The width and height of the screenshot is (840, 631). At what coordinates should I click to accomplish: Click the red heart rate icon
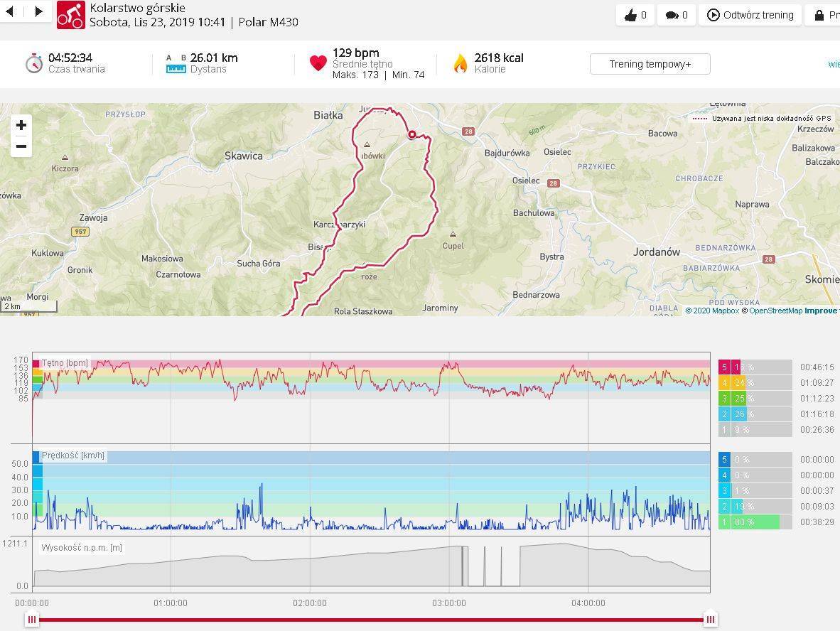(318, 63)
